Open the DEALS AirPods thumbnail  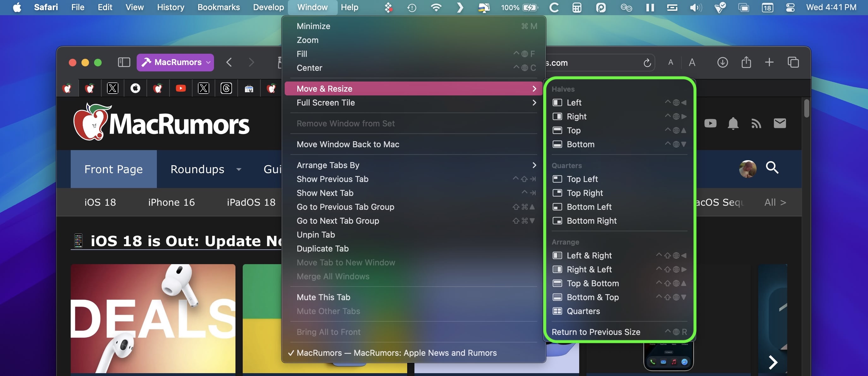pos(153,319)
